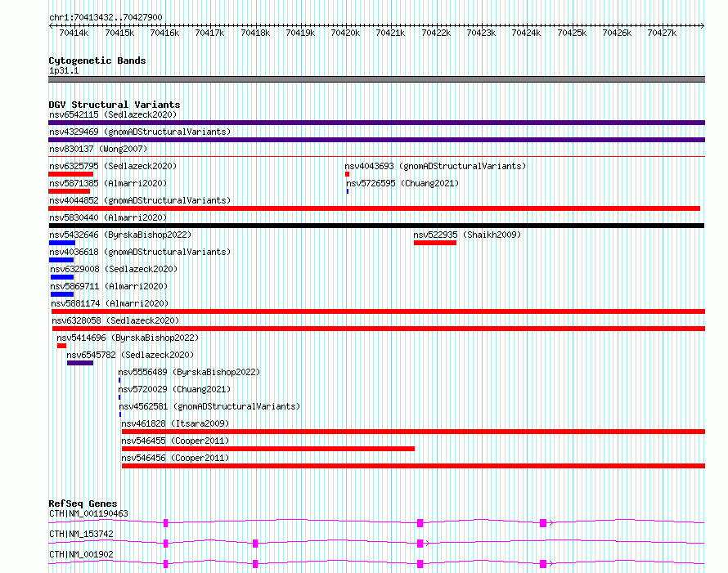728x573 pixels.
Task: Click the red bar under nsv5871385
Action: click(x=70, y=191)
